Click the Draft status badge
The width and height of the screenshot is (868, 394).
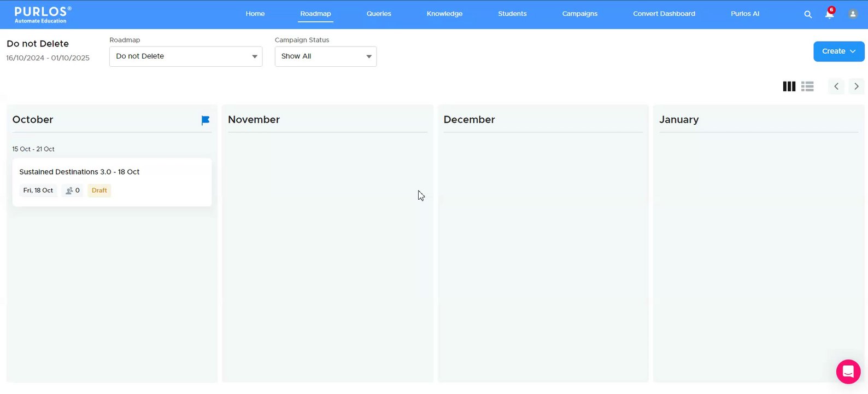[99, 190]
